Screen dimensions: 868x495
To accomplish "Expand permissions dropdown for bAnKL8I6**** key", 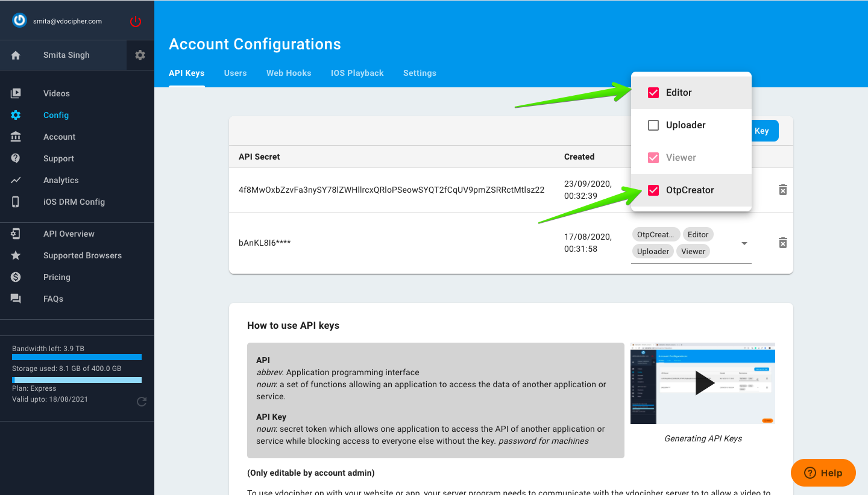I will 744,243.
